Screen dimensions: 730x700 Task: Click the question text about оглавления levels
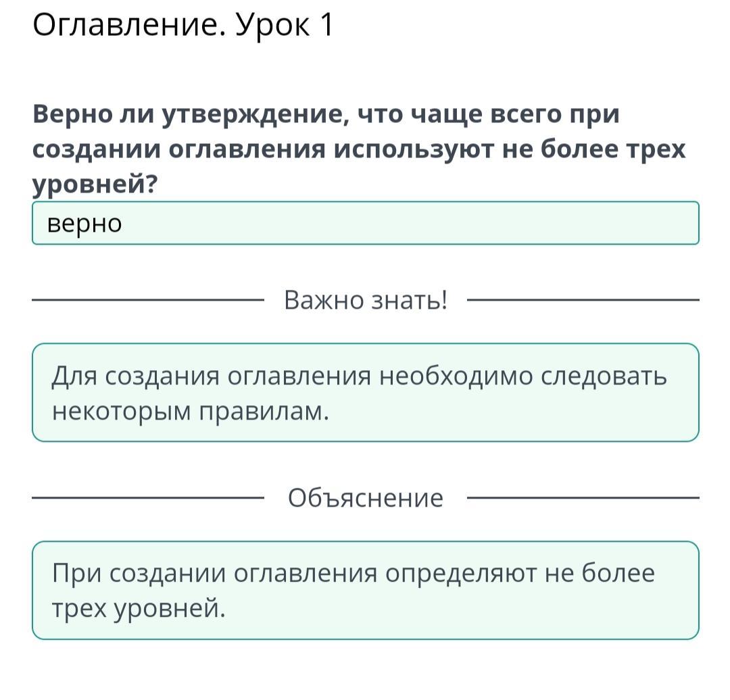359,149
